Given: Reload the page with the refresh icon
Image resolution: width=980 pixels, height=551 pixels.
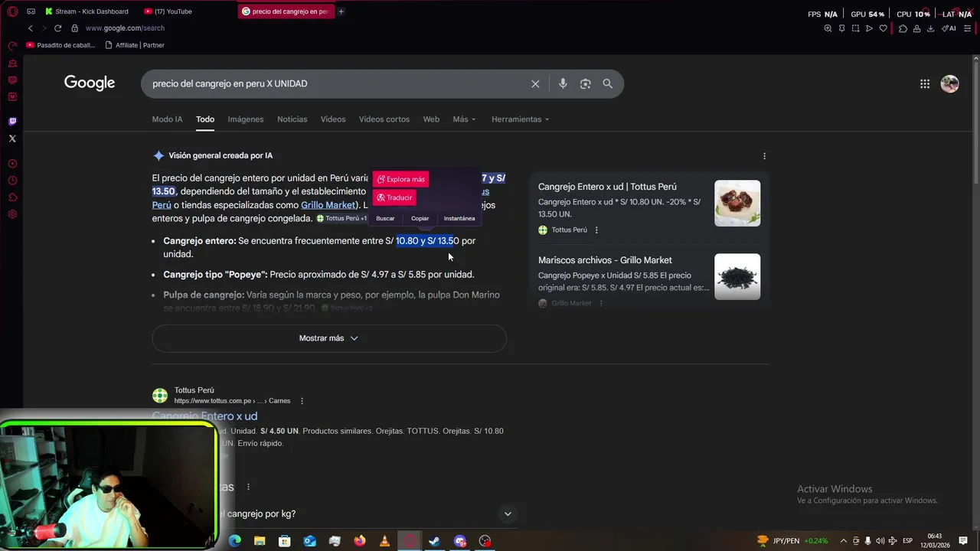Looking at the screenshot, I should (57, 28).
